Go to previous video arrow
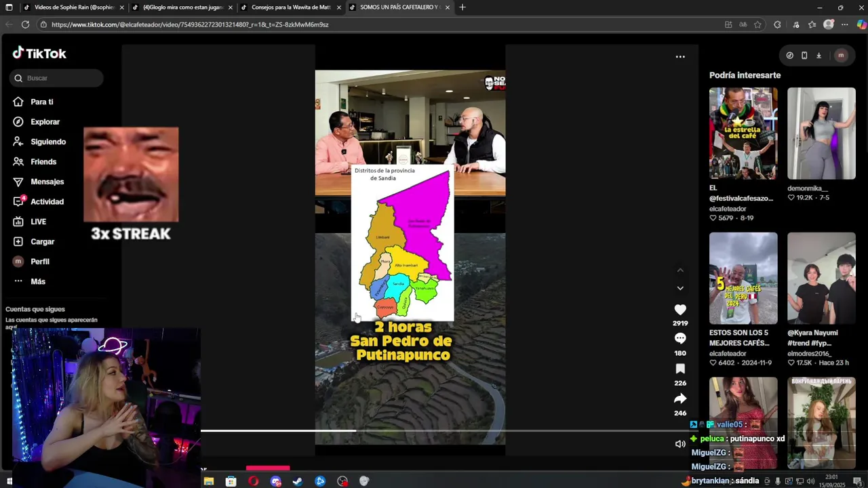The image size is (868, 488). [x=680, y=270]
